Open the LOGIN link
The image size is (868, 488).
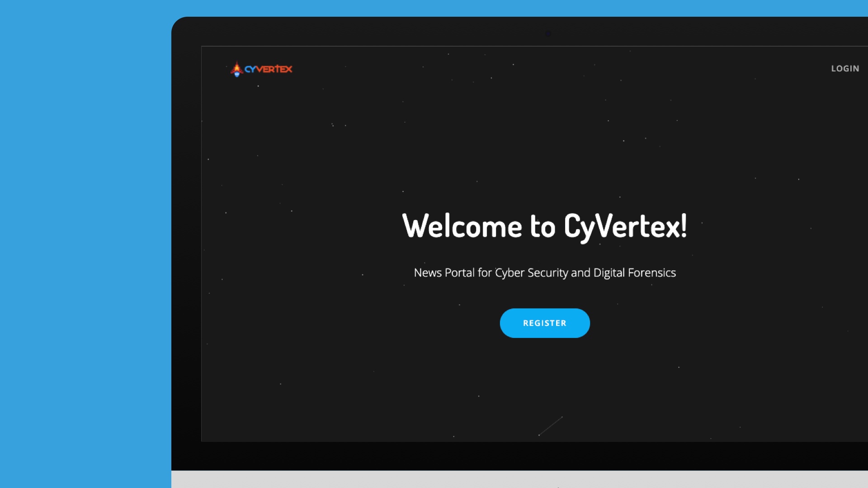tap(845, 69)
